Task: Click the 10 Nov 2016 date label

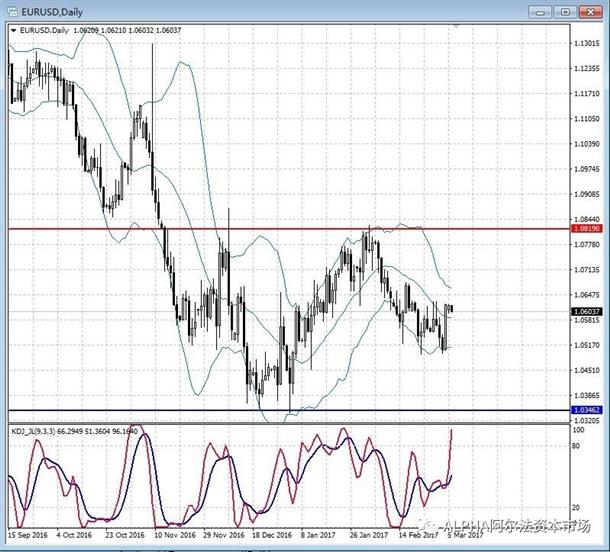Action: (175, 535)
